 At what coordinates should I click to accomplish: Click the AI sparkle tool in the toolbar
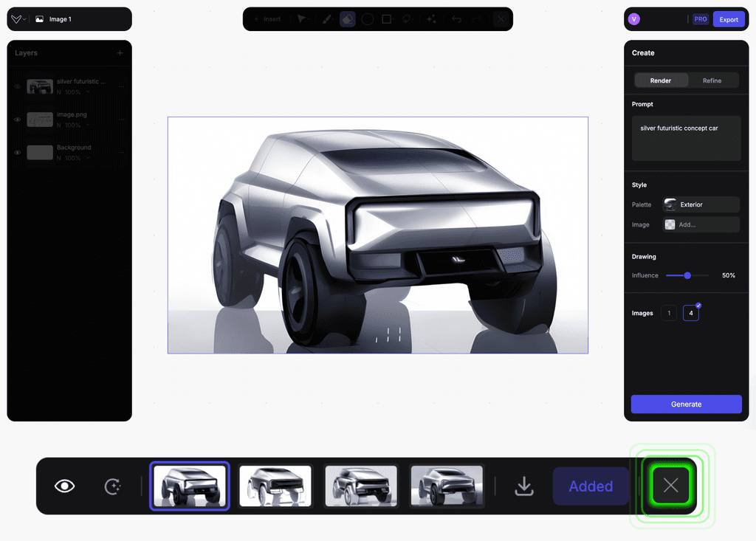[433, 19]
